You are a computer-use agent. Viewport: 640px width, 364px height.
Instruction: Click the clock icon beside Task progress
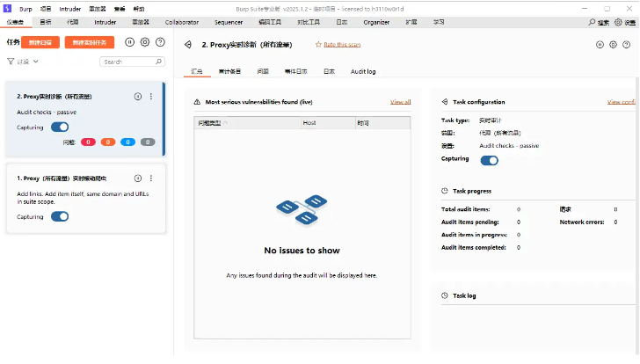tap(445, 191)
